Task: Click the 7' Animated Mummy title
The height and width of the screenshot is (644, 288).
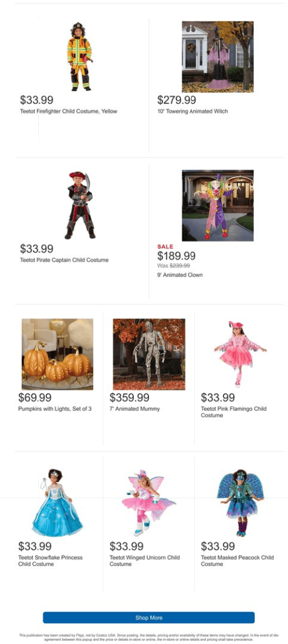Action: pyautogui.click(x=135, y=409)
